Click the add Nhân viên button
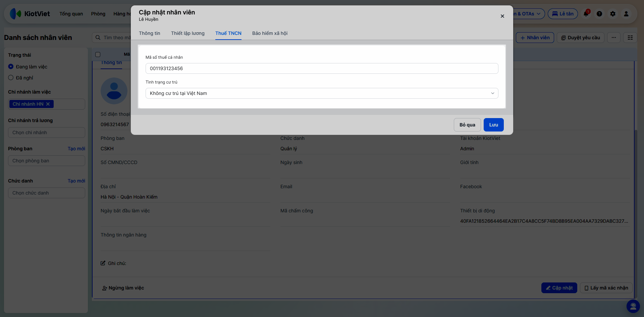This screenshot has height=317, width=644. click(x=535, y=38)
